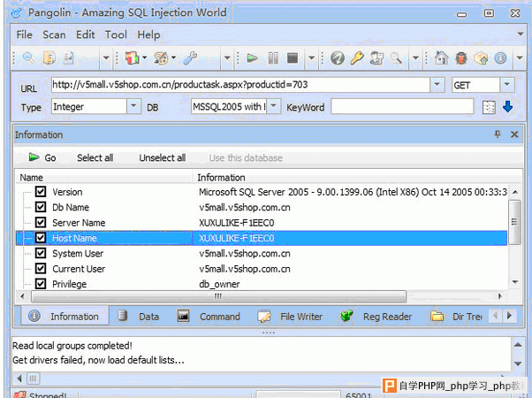The width and height of the screenshot is (532, 398).
Task: Switch to the Dir Tree tab
Action: [x=456, y=316]
